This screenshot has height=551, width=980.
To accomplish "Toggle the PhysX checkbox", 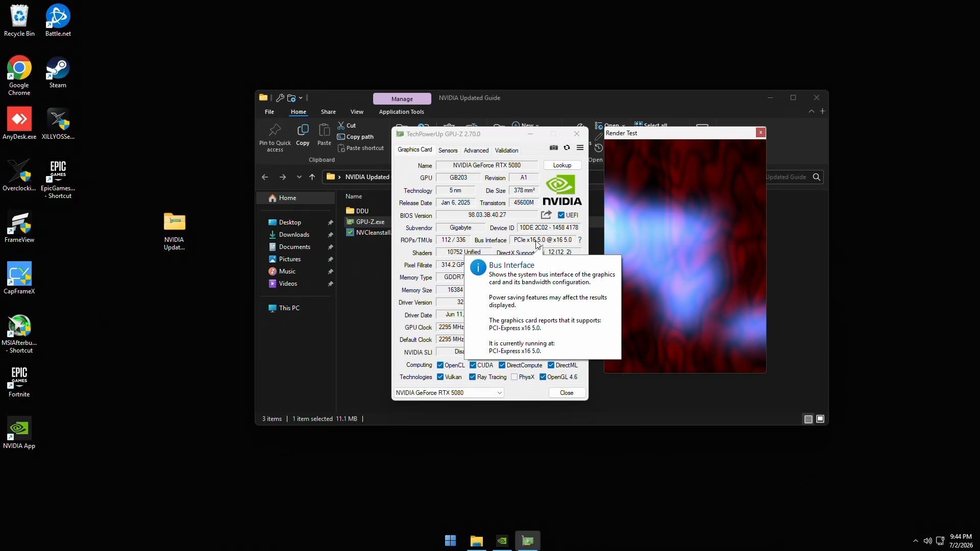I will click(x=514, y=377).
